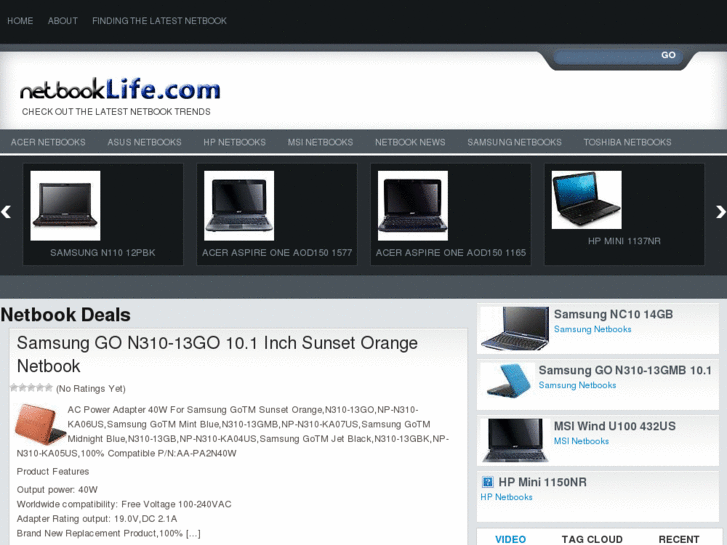Viewport: 727px width, 545px height.
Task: Open the broken image icon beside HP Mini 1150NR
Action: [x=487, y=482]
